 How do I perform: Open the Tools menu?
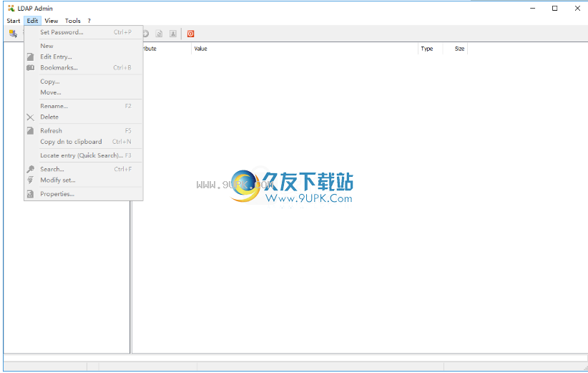(73, 21)
